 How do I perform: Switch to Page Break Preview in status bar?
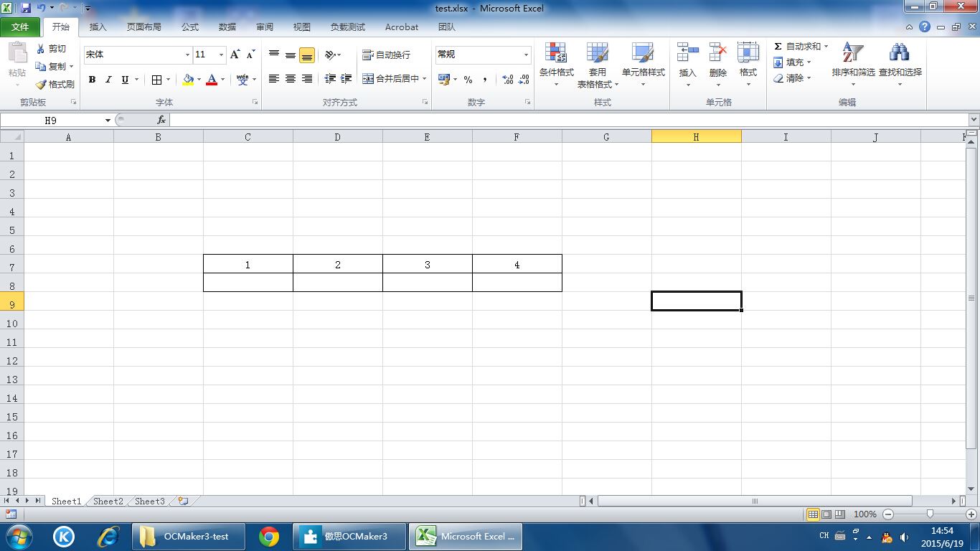point(839,514)
